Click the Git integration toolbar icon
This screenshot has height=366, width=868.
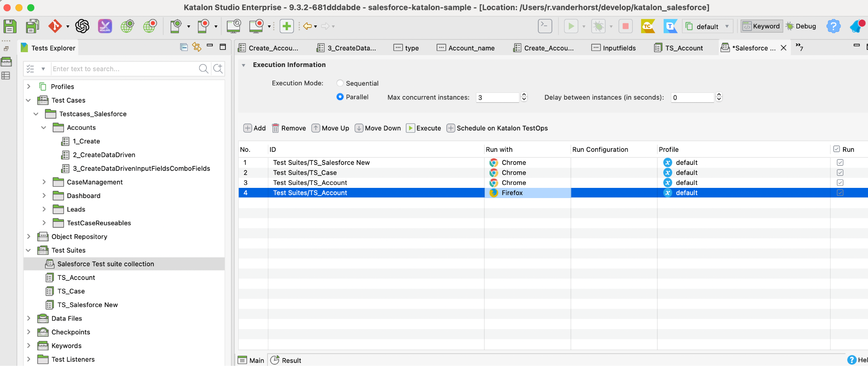(55, 26)
